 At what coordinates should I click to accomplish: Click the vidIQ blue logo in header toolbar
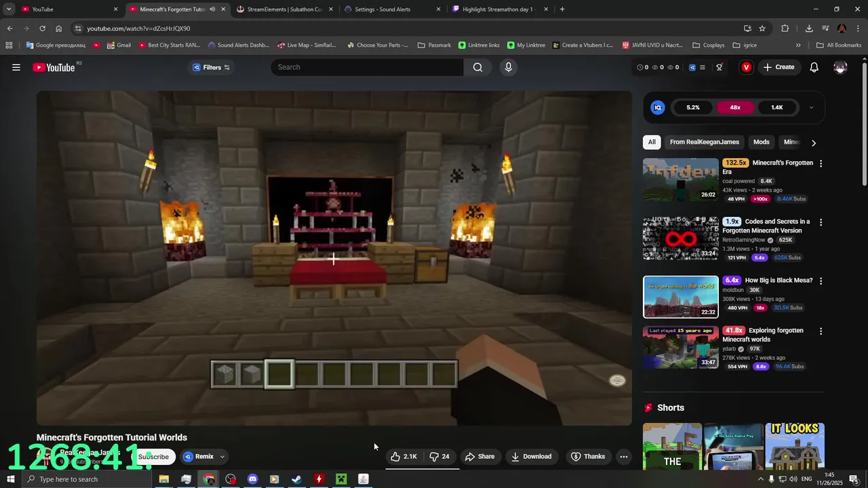[x=692, y=67]
